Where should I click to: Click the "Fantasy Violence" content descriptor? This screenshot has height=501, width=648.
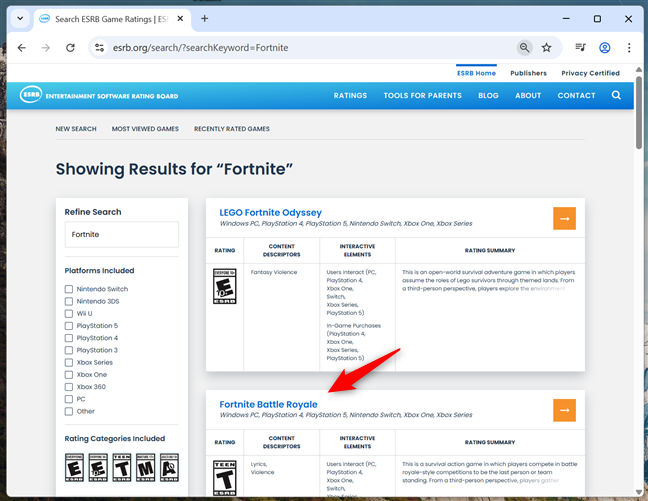pyautogui.click(x=274, y=272)
